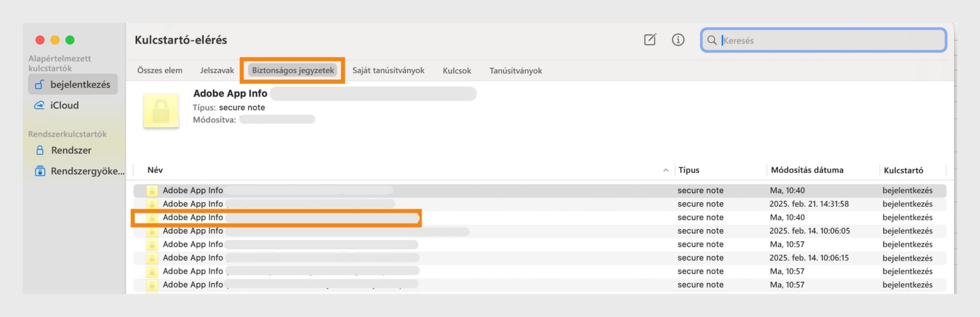Click the Típus: secure note detail line
980x317 pixels.
(x=229, y=107)
